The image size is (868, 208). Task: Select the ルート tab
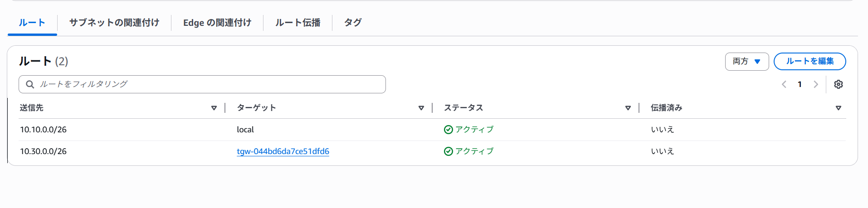click(x=32, y=23)
